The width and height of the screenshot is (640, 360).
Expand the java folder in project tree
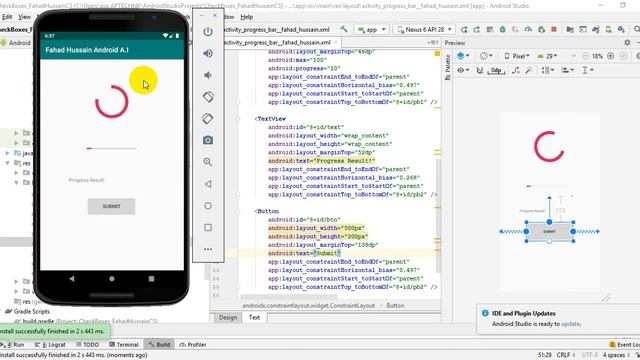(x=7, y=153)
